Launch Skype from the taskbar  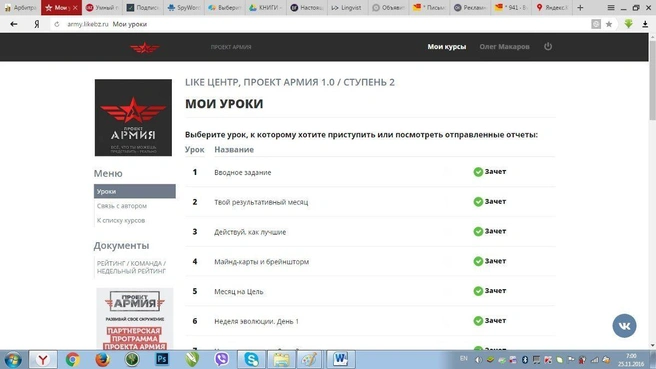[251, 359]
